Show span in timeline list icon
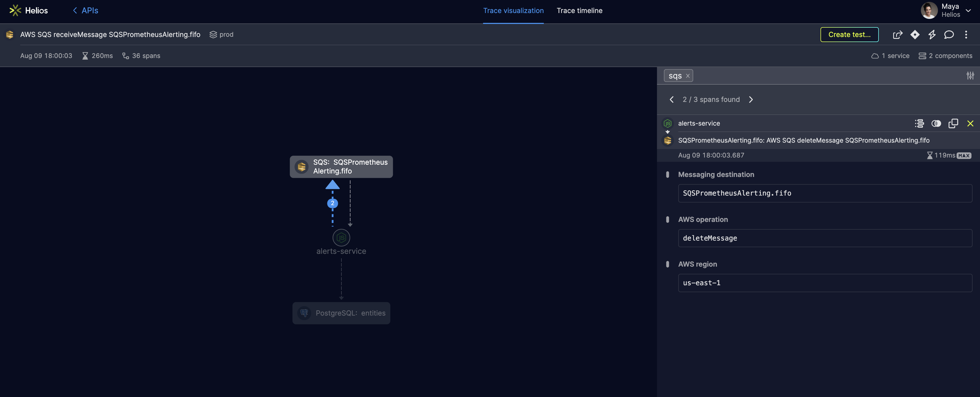This screenshot has width=980, height=397. pyautogui.click(x=919, y=123)
